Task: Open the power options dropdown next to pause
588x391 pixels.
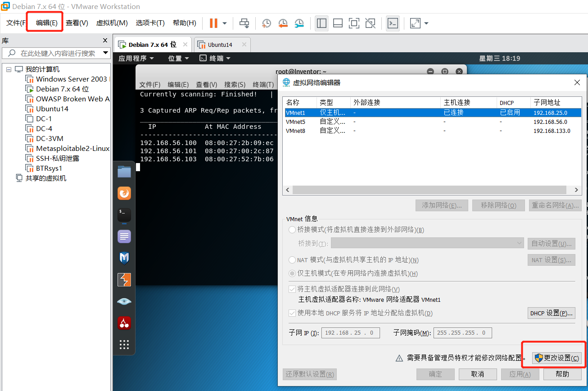Action: pos(225,23)
